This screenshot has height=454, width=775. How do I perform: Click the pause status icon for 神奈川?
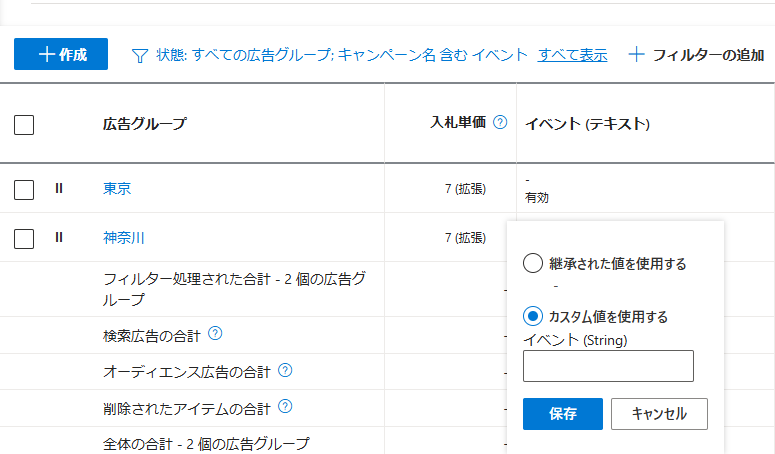[x=59, y=238]
